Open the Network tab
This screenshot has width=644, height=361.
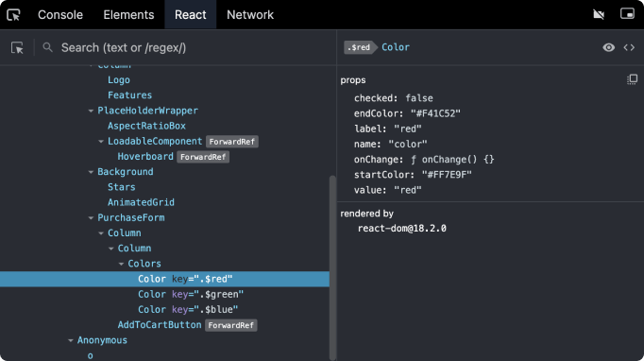point(250,15)
